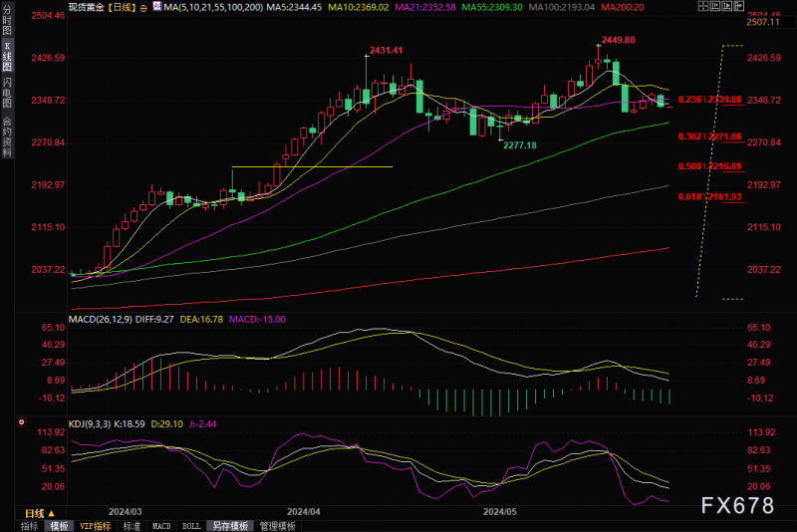Viewport: 797px width, 532px height.
Task: Click the play forward chart icon
Action: click(x=727, y=6)
